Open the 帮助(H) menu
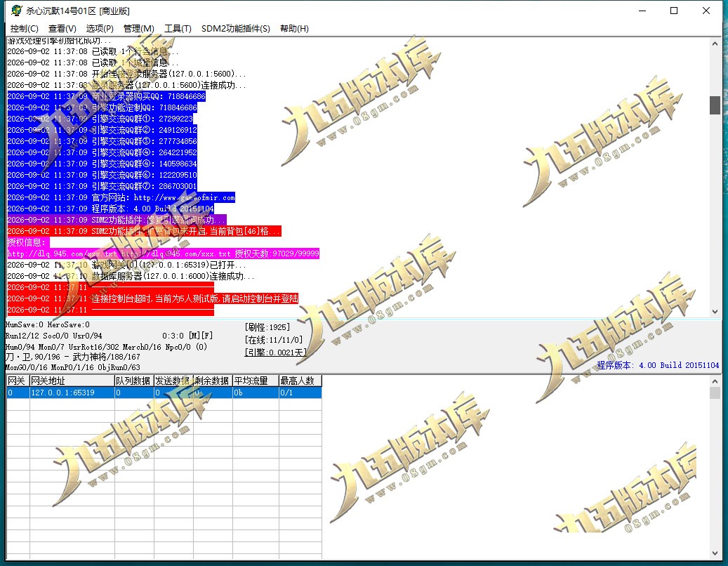Screen dimensions: 728x566 click(x=294, y=28)
